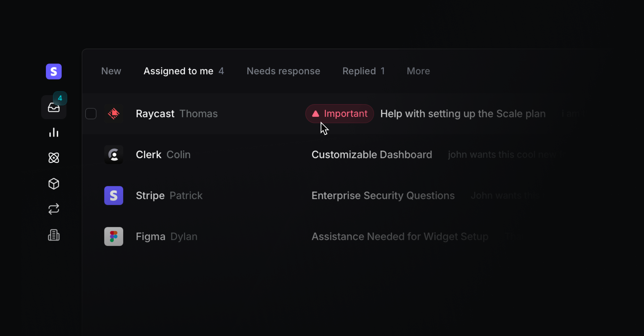Screen dimensions: 644x336
Task: Open the building companies sidebar icon
Action: [54, 235]
